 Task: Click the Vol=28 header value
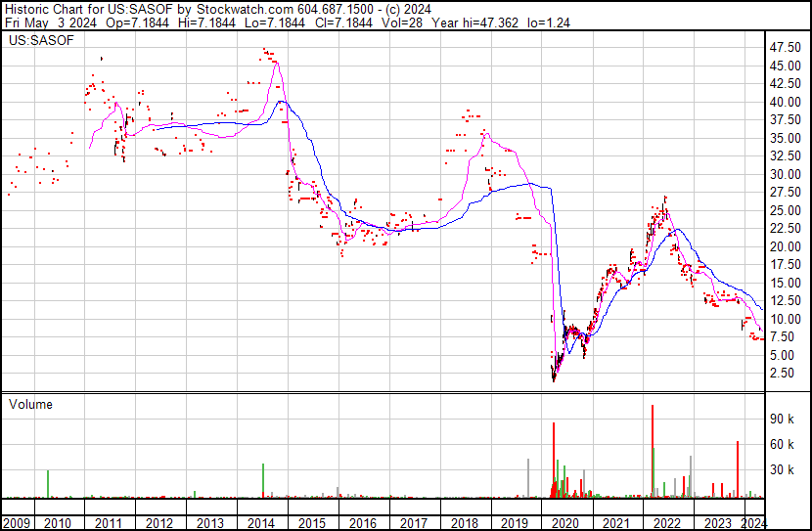pyautogui.click(x=402, y=22)
